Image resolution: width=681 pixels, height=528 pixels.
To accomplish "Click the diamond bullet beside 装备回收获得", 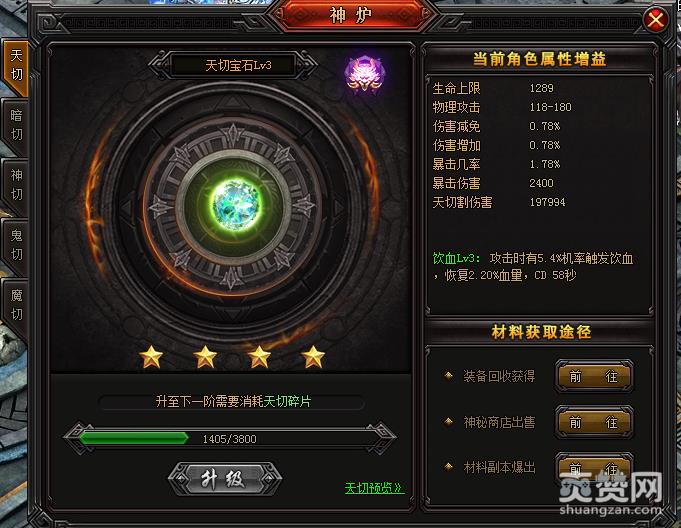I will (x=449, y=376).
